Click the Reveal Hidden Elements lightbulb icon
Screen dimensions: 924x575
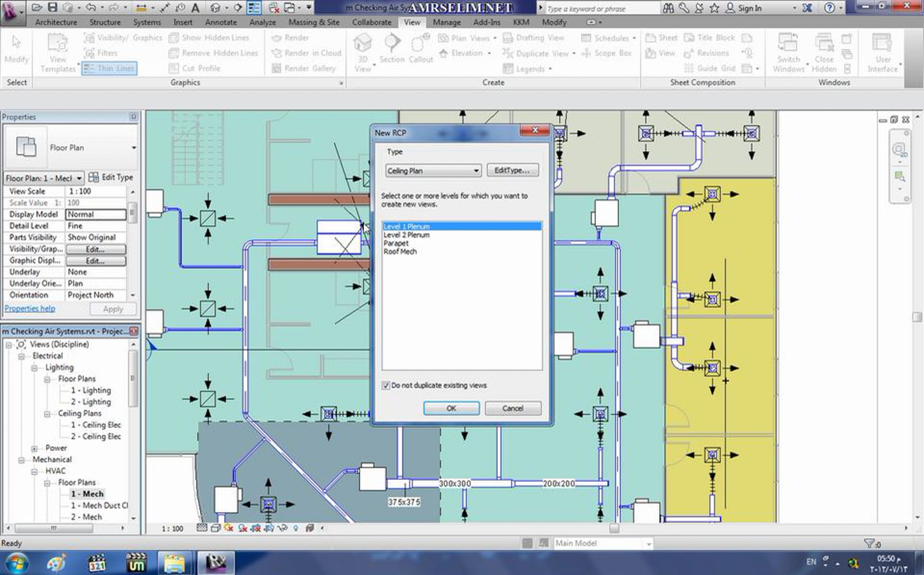coord(296,528)
